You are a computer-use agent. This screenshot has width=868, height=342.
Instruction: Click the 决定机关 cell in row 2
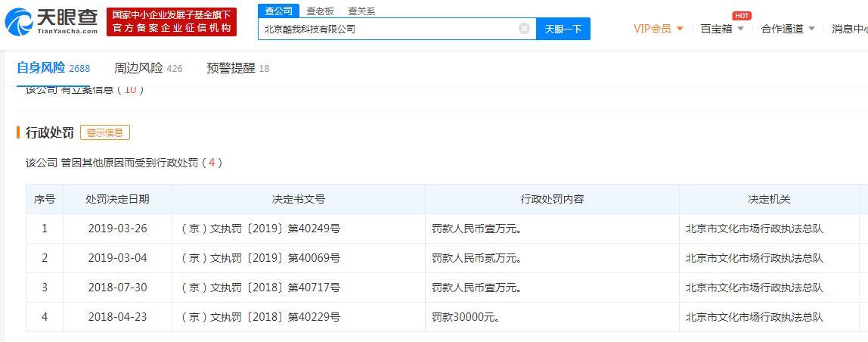coord(769,258)
